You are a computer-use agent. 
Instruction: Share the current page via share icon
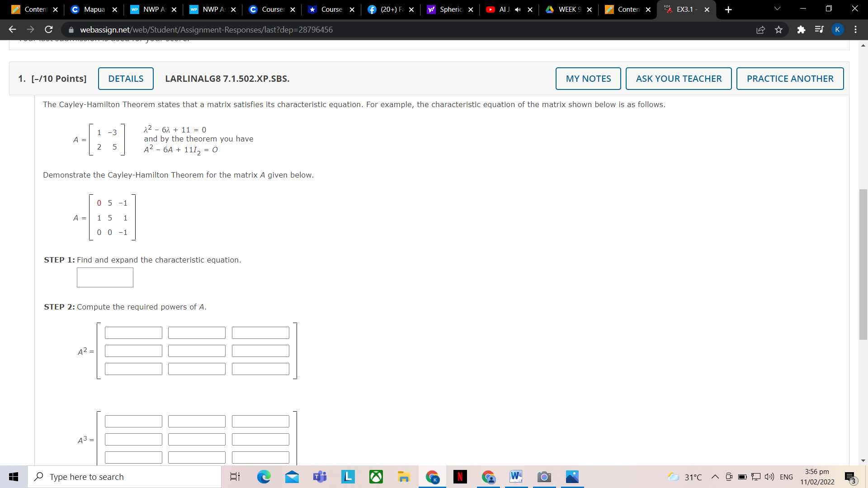tap(761, 29)
